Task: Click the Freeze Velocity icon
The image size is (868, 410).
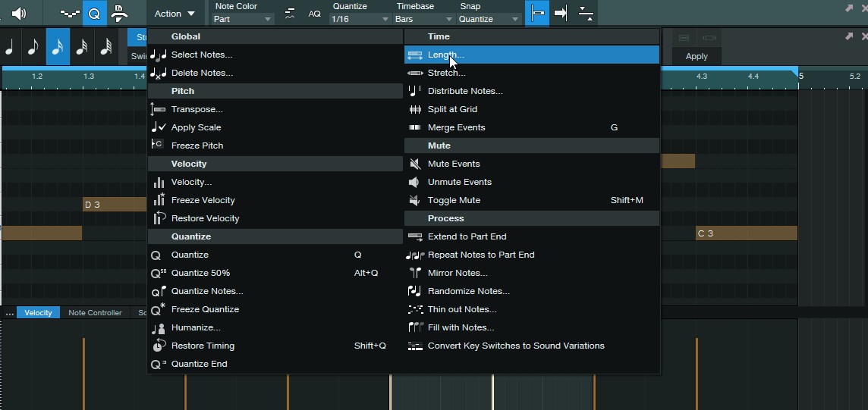Action: click(159, 200)
